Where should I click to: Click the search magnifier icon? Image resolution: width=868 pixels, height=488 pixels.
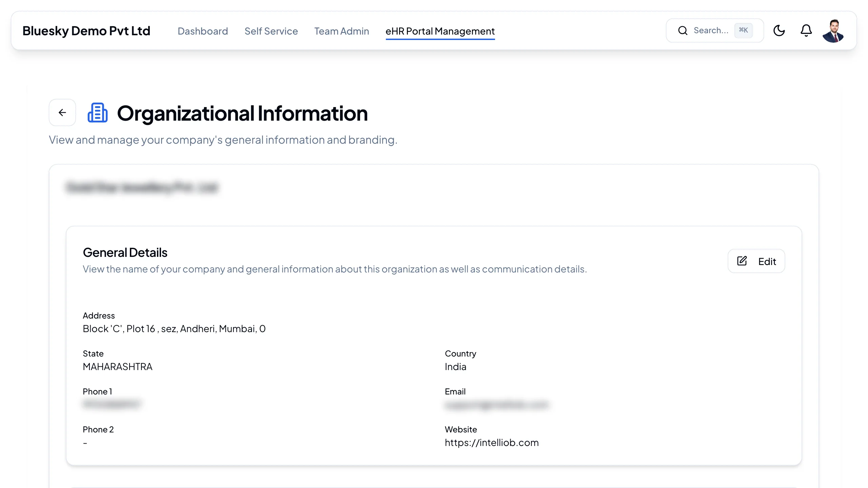683,30
